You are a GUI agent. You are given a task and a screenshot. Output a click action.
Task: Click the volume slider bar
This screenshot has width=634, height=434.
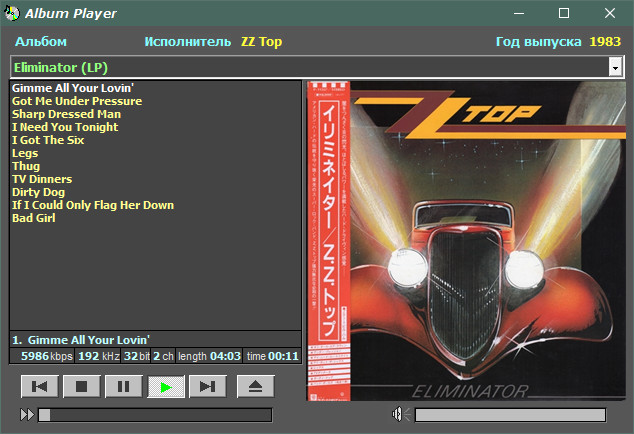click(x=511, y=415)
